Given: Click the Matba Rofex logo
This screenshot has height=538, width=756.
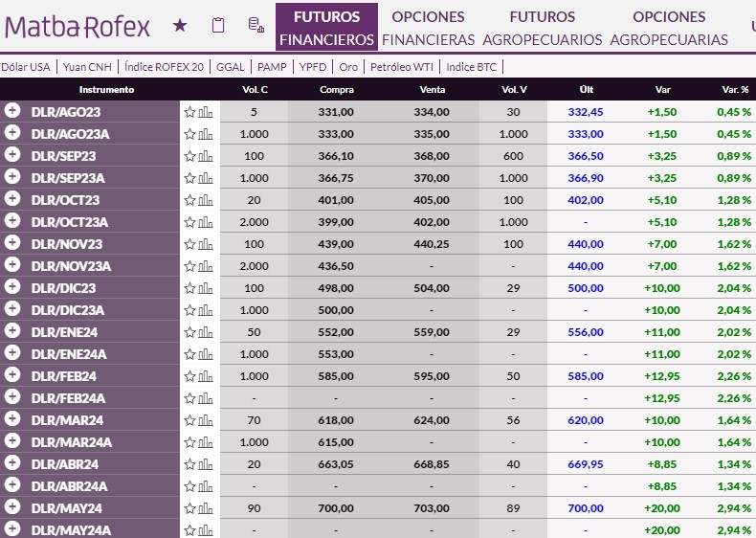Looking at the screenshot, I should point(78,26).
